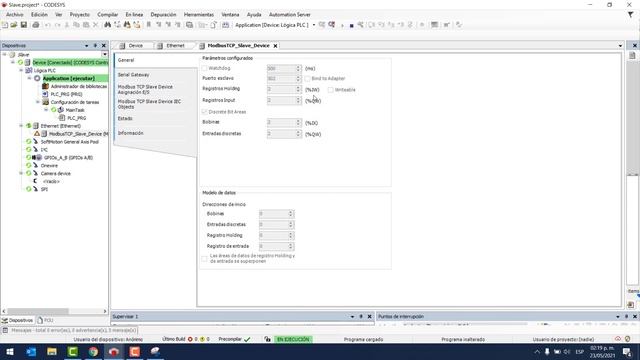The image size is (640, 360).
Task: Collapse the Ethernet tree node
Action: coord(21,126)
